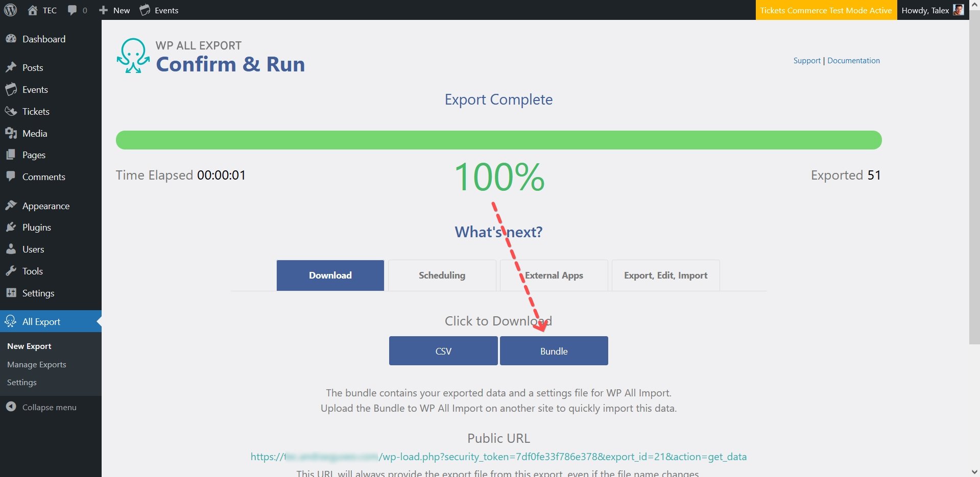Select New Export from the sidebar menu
980x477 pixels.
coord(29,346)
